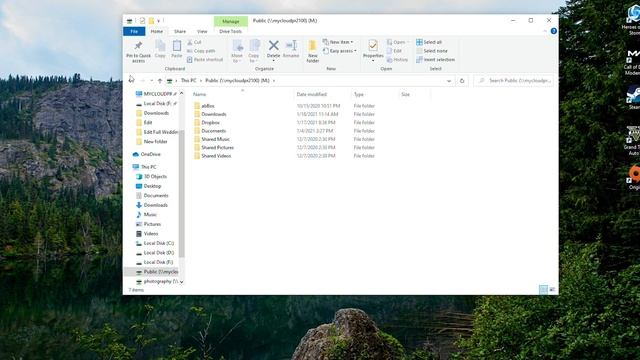Refresh the folder using the address bar button
This screenshot has height=360, width=640.
462,81
